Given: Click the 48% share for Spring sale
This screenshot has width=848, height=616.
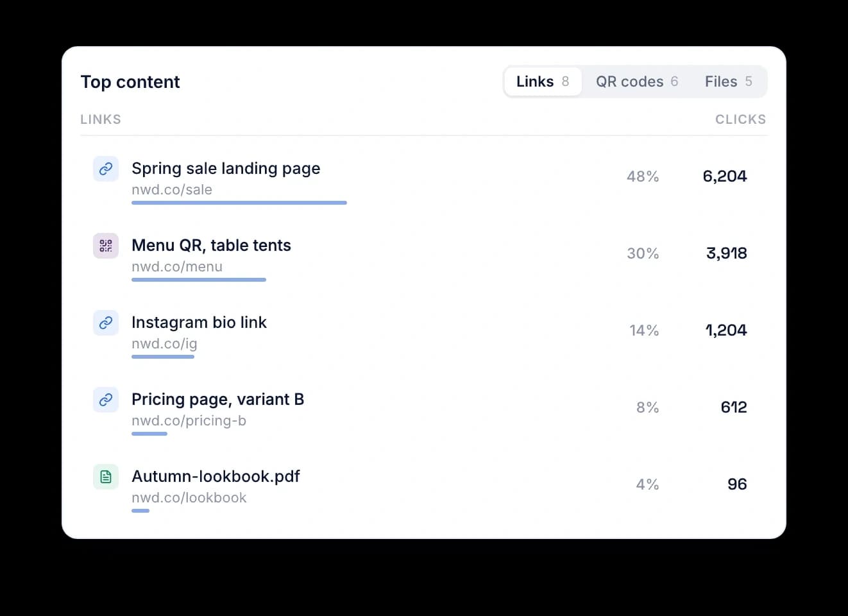Looking at the screenshot, I should [x=643, y=176].
